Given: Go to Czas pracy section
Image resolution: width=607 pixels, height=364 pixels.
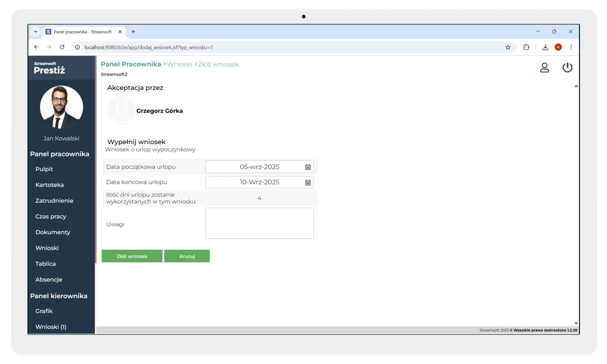Looking at the screenshot, I should 51,216.
